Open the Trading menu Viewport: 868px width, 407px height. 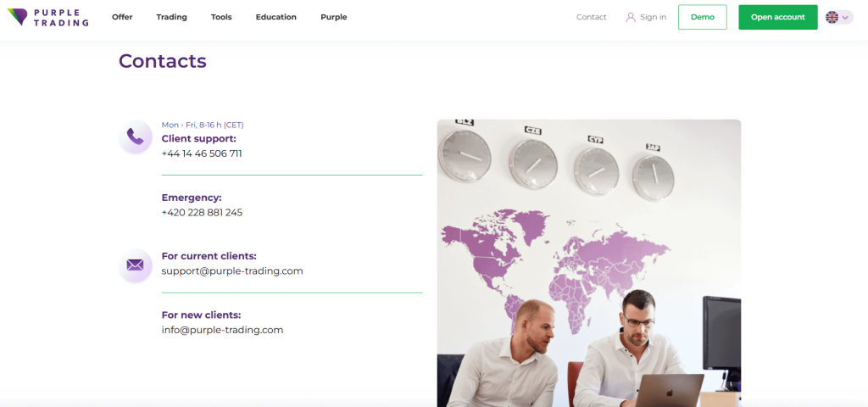pyautogui.click(x=171, y=17)
